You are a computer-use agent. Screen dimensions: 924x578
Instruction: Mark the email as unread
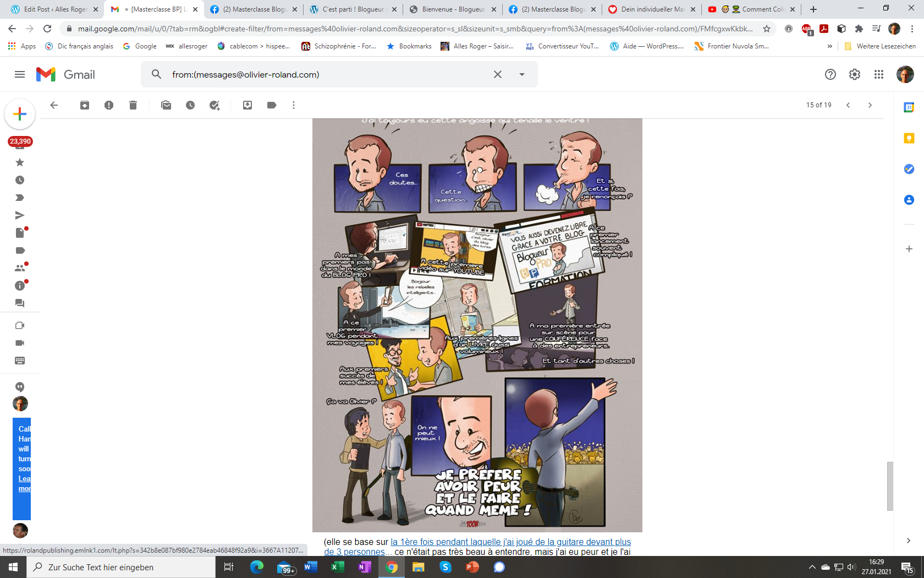(166, 105)
